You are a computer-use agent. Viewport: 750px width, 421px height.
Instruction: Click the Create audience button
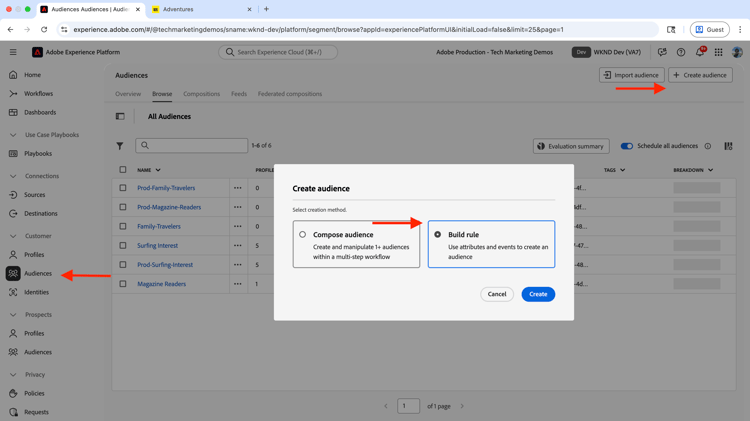point(700,75)
